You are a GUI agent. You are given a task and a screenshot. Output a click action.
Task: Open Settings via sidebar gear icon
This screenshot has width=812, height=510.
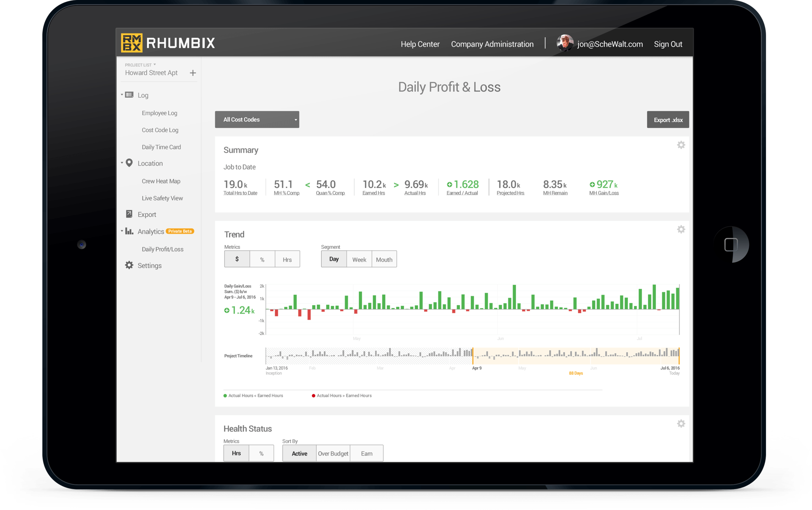point(129,265)
